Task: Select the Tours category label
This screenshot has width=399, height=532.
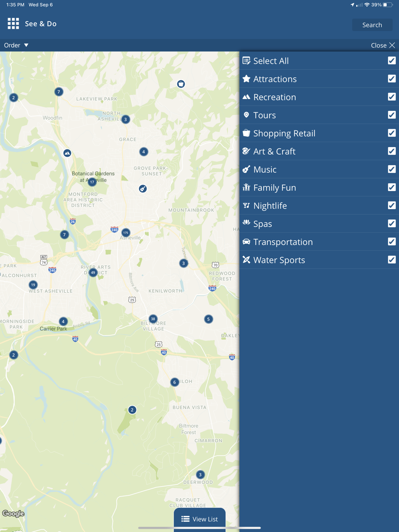Action: point(265,115)
